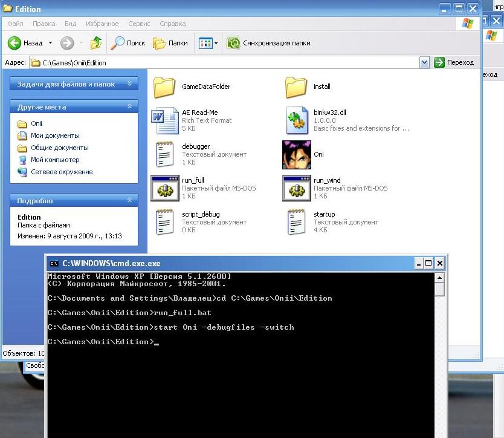Open the AE Read-Me rich text document
The width and height of the screenshot is (504, 438).
coord(164,120)
